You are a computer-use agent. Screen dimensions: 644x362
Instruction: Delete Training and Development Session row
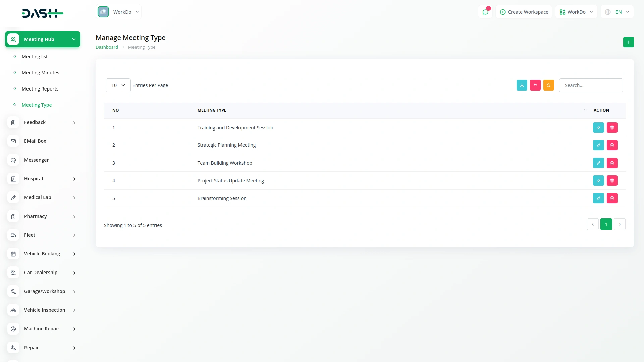coord(612,128)
